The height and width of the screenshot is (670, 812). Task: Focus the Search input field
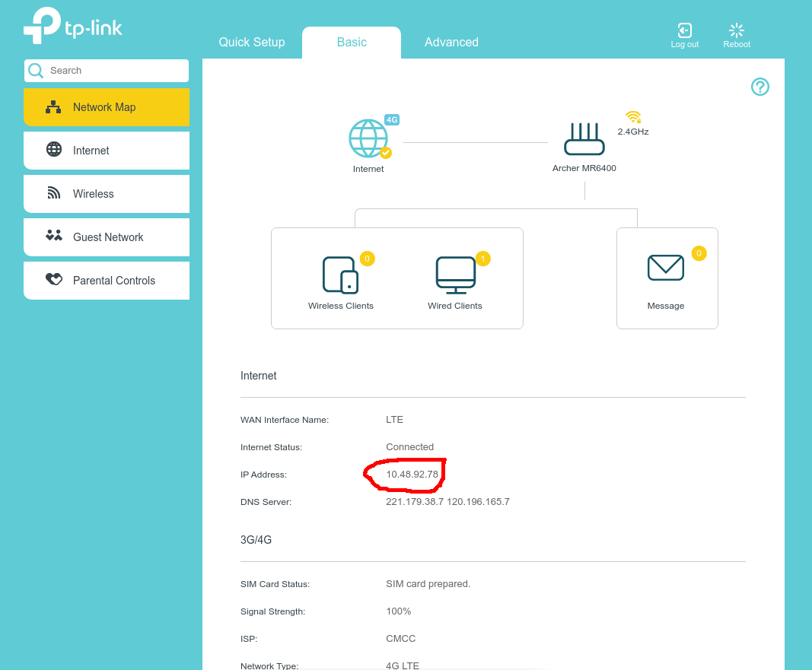tap(106, 71)
